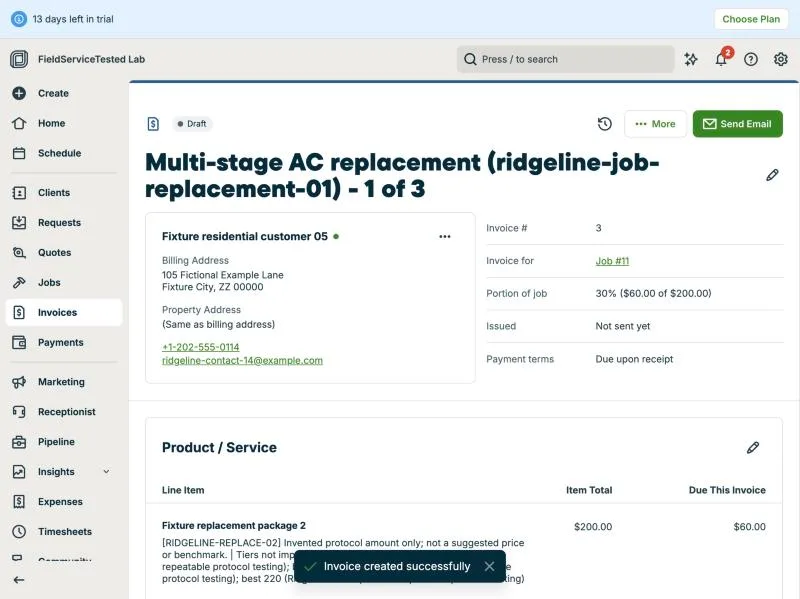Open the Insights chart icon
This screenshot has height=599, width=800.
pyautogui.click(x=19, y=472)
